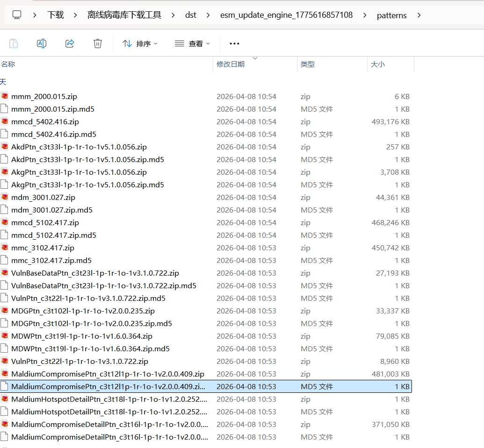Click the Delete trash can icon
Viewport: 484px width, 448px height.
[x=98, y=43]
